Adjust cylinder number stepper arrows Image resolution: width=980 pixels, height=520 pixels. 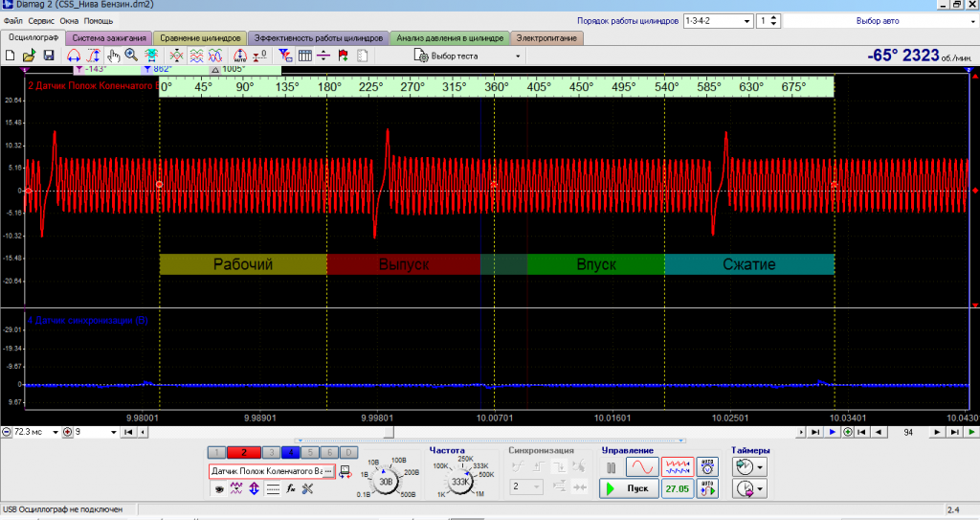774,21
